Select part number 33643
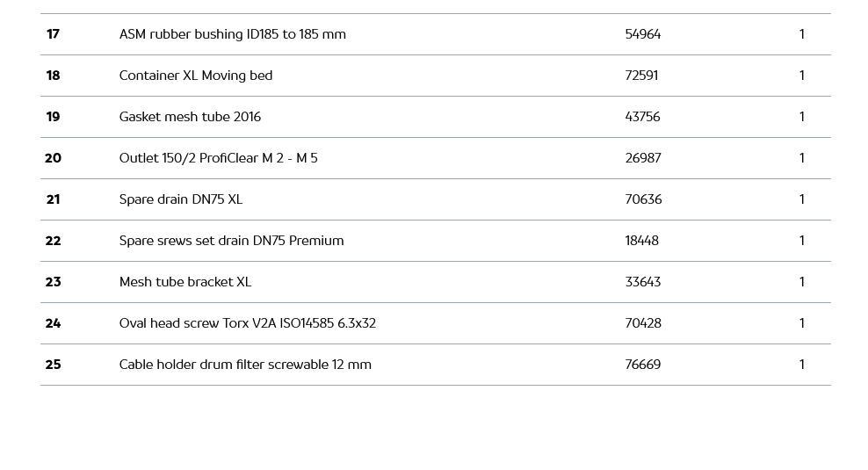Image resolution: width=868 pixels, height=470 pixels. [x=642, y=282]
